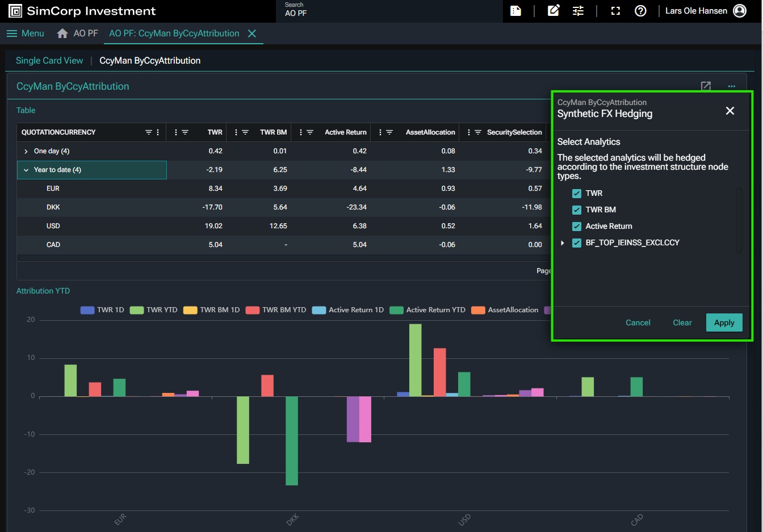
Task: Open the TWR column menu dots
Action: (176, 132)
